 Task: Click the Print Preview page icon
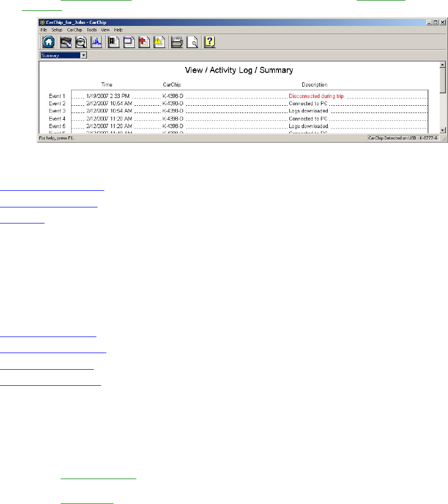192,42
